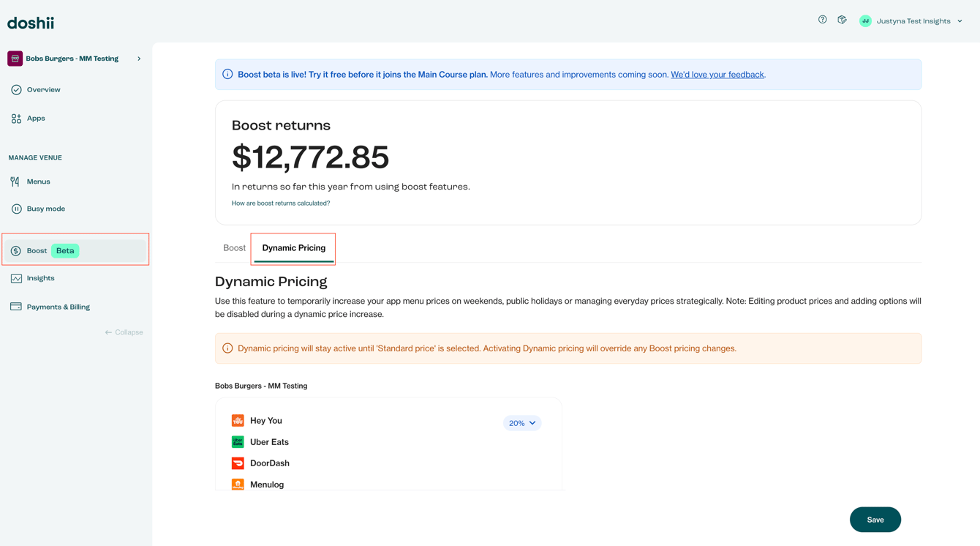Click the Overview checkmark icon
The height and width of the screenshot is (546, 980).
pyautogui.click(x=16, y=90)
